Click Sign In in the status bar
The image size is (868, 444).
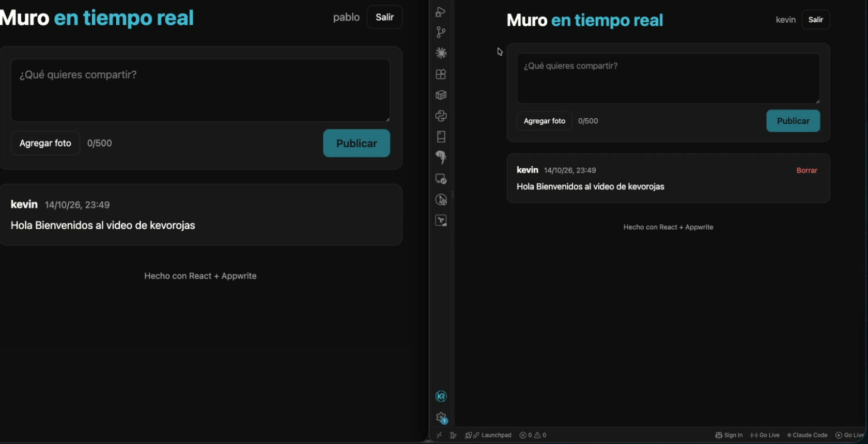[x=729, y=435]
